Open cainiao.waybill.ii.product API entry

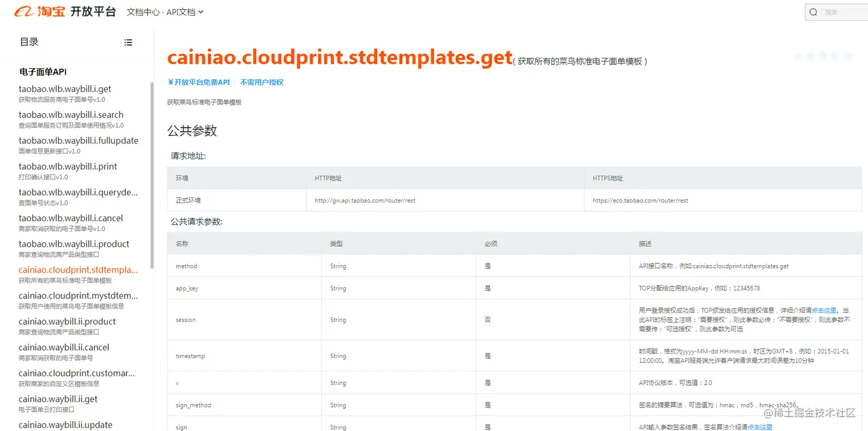point(67,321)
